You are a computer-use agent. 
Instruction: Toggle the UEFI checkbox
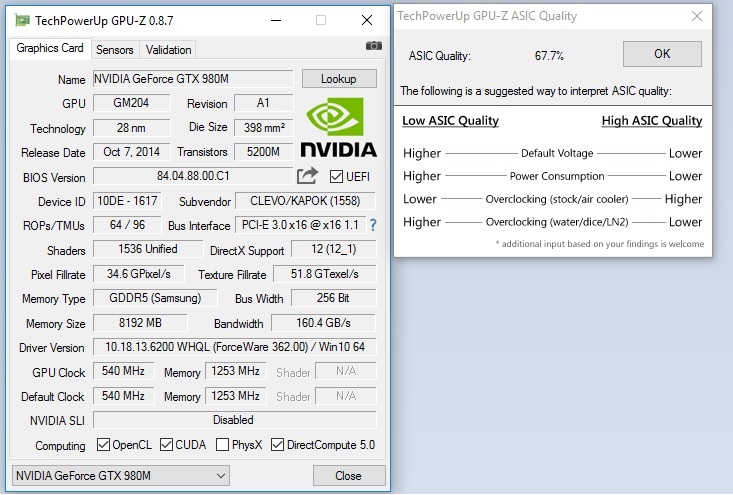336,177
